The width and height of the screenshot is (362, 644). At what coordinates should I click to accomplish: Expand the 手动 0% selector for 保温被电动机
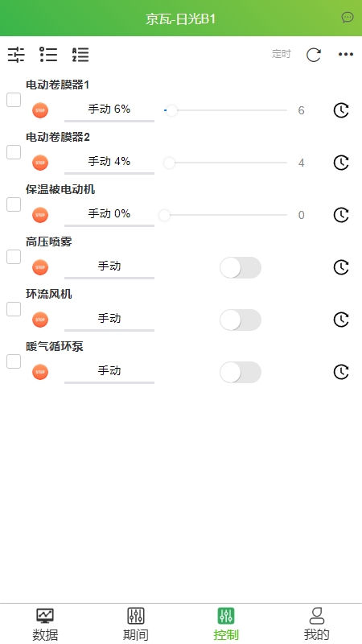(x=109, y=215)
